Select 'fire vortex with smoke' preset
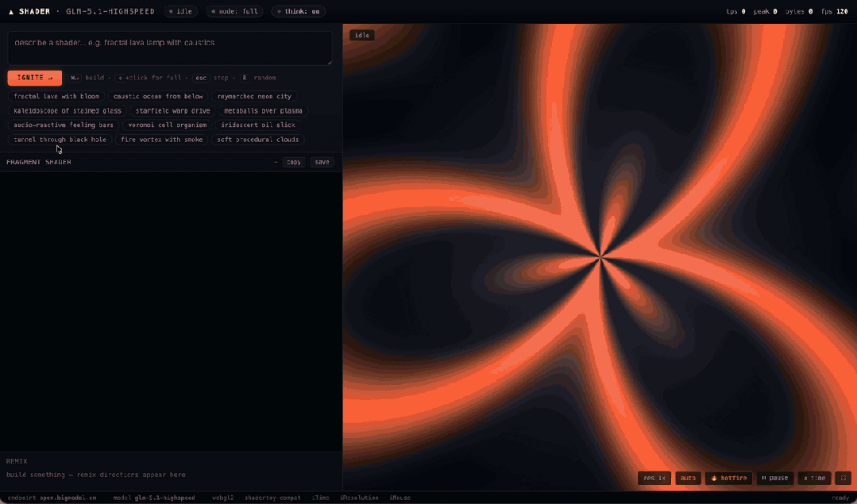The height and width of the screenshot is (504, 857). pos(161,140)
